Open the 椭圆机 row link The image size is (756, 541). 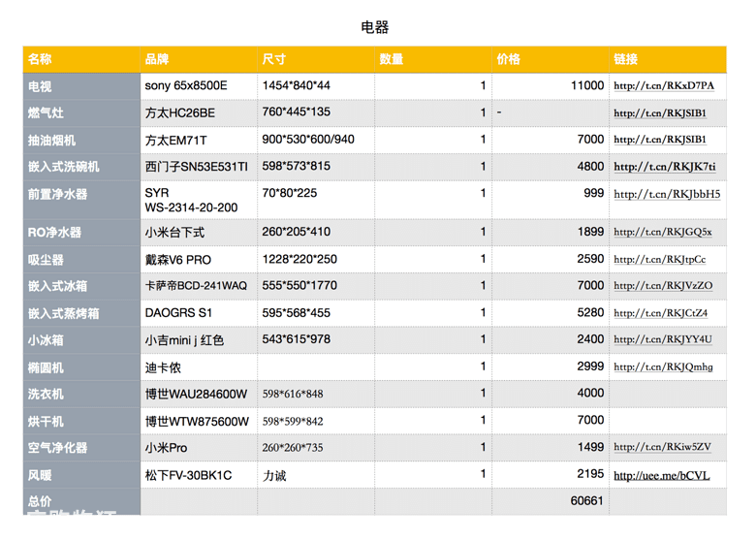[x=663, y=367]
